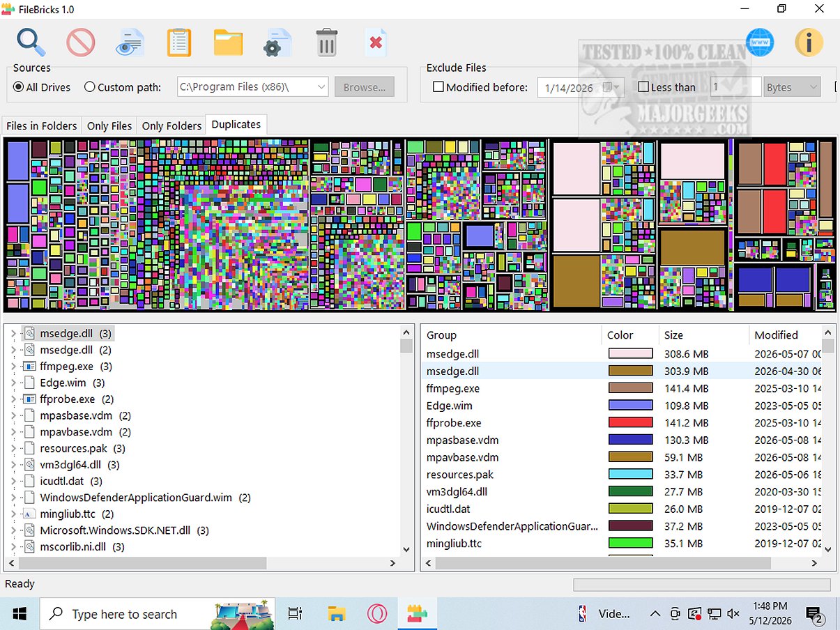Click Edge.wim file icon in tree

pos(29,383)
